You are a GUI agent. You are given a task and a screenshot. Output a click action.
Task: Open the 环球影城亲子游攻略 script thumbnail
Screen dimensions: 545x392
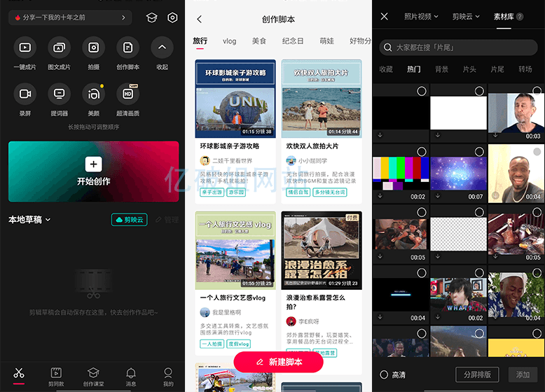tap(235, 99)
